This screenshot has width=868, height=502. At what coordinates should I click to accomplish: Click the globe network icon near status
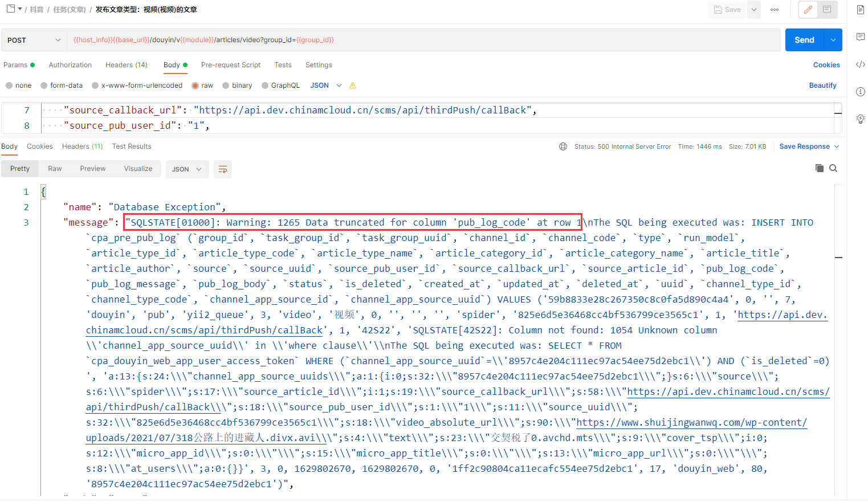pyautogui.click(x=563, y=146)
